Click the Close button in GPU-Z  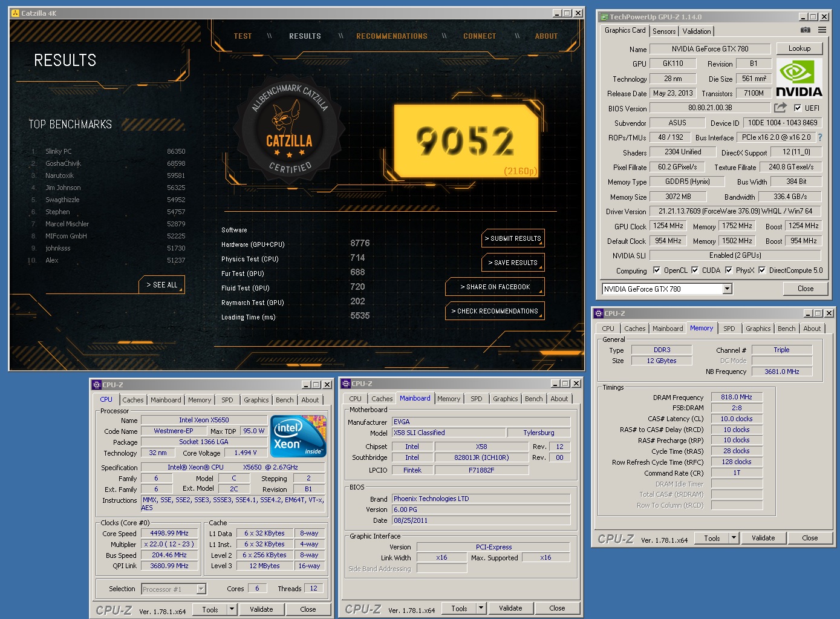point(805,289)
